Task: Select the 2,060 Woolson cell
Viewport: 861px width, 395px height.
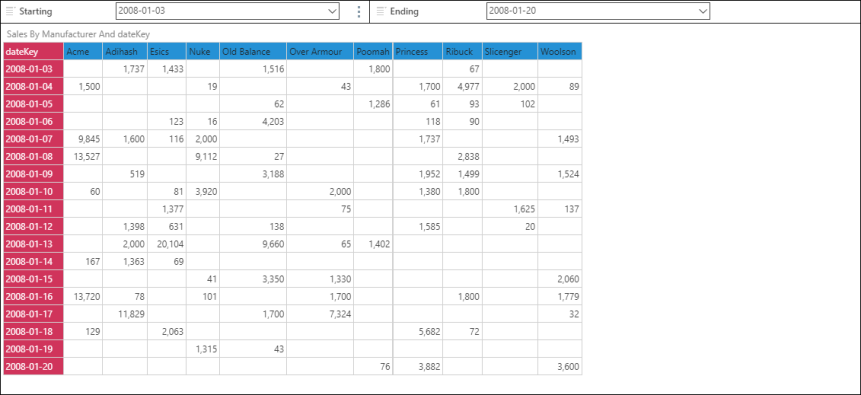Action: tap(560, 279)
